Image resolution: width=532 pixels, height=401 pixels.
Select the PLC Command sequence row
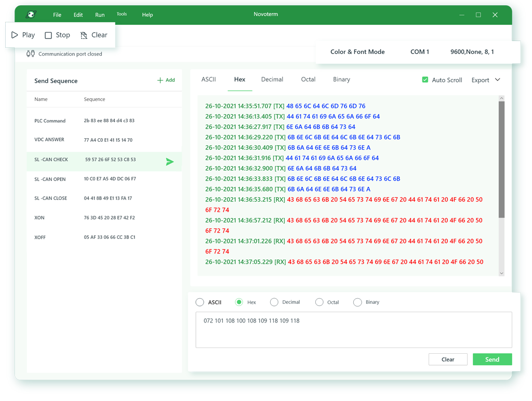pyautogui.click(x=104, y=121)
